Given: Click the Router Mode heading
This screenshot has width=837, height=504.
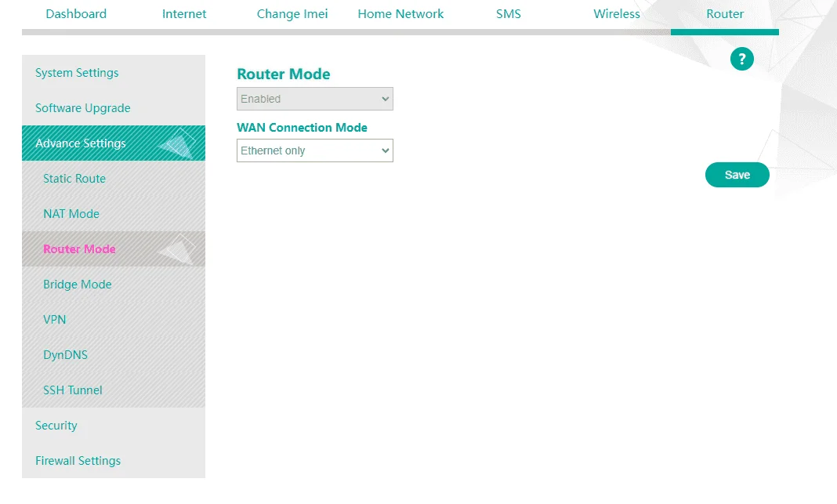Looking at the screenshot, I should (x=284, y=74).
